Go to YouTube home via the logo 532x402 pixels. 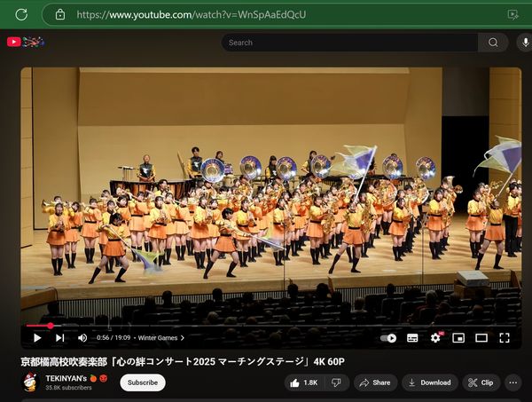click(26, 42)
